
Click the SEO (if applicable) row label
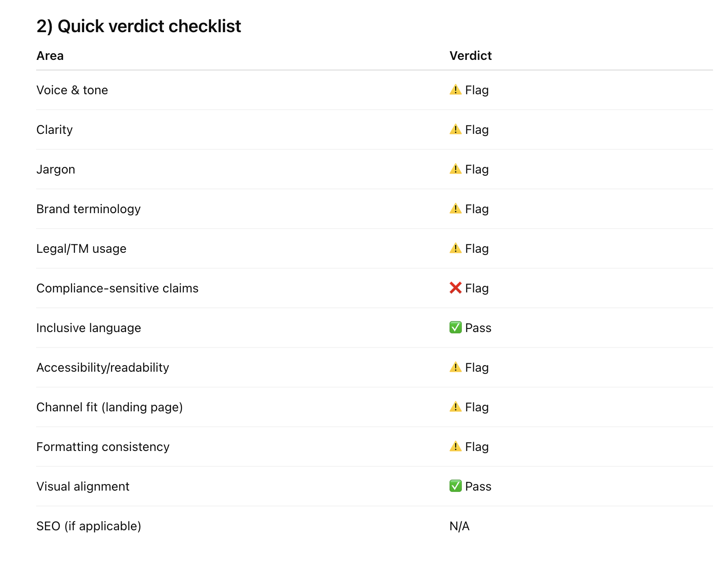point(89,526)
